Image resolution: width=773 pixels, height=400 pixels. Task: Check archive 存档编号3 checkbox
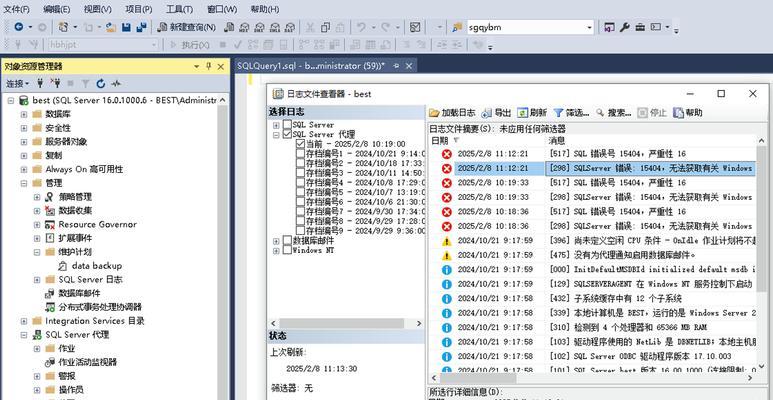pyautogui.click(x=300, y=173)
